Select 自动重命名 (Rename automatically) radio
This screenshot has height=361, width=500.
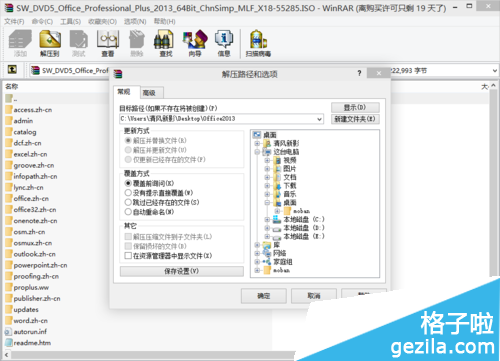pyautogui.click(x=128, y=212)
